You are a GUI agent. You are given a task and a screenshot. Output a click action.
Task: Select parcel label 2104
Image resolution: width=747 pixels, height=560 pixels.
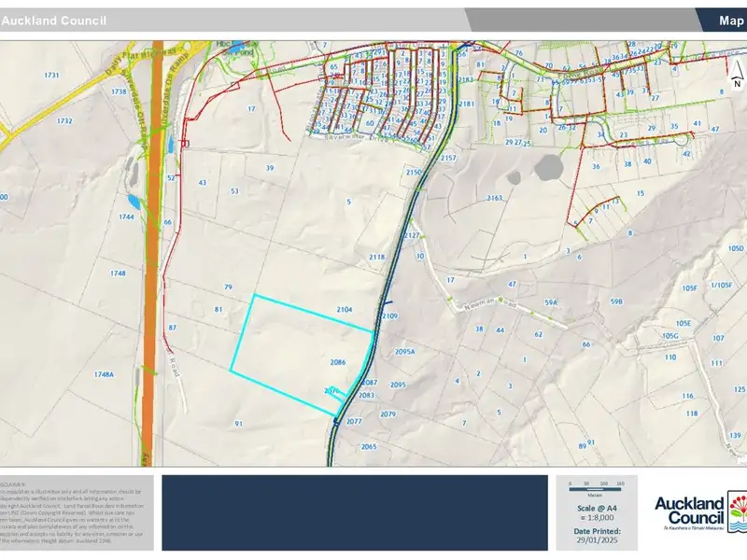click(x=344, y=309)
